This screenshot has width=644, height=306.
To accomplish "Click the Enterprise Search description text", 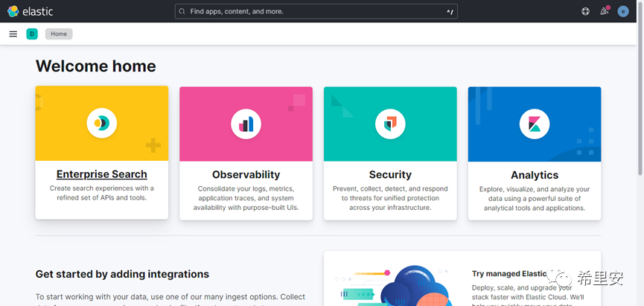I will (102, 193).
